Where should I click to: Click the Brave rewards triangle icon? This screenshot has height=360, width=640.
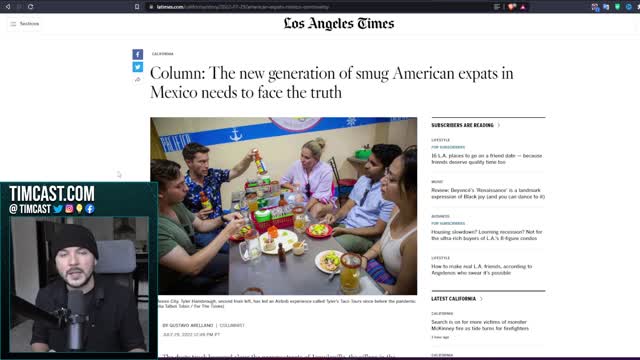click(523, 7)
